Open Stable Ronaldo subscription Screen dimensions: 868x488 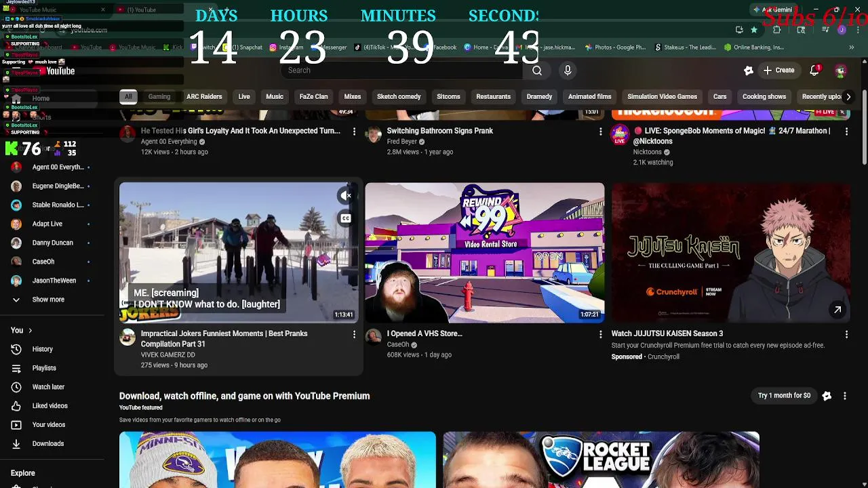[x=52, y=205]
